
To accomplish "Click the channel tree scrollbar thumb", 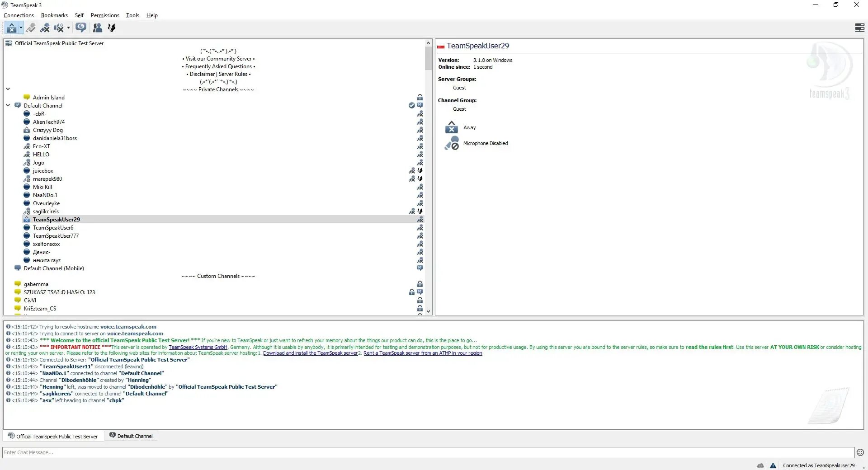I will [x=428, y=58].
